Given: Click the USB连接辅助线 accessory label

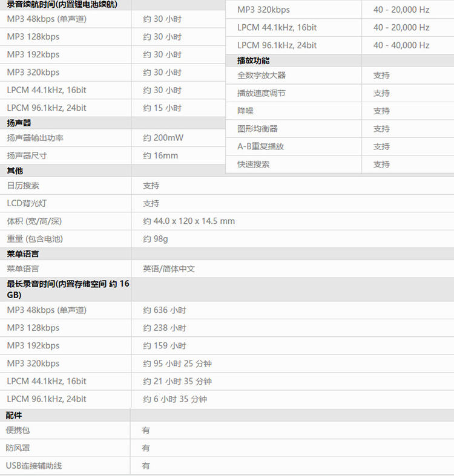Looking at the screenshot, I should click(34, 466).
